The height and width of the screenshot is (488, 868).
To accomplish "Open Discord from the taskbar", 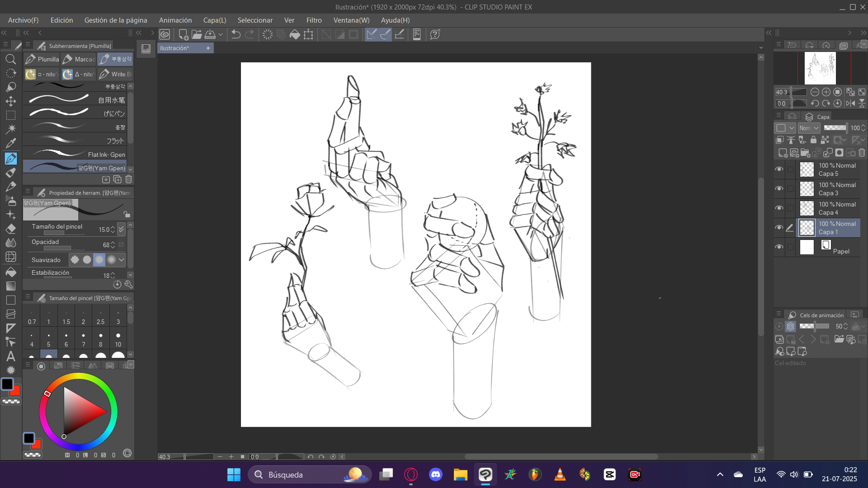I will pyautogui.click(x=435, y=474).
